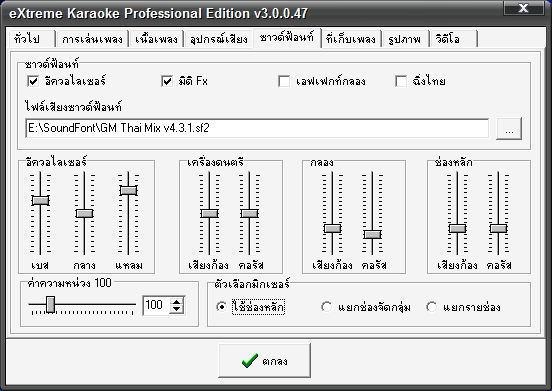
Task: Click คอรัส slider in เครื่องดนตรี group
Action: (x=250, y=213)
